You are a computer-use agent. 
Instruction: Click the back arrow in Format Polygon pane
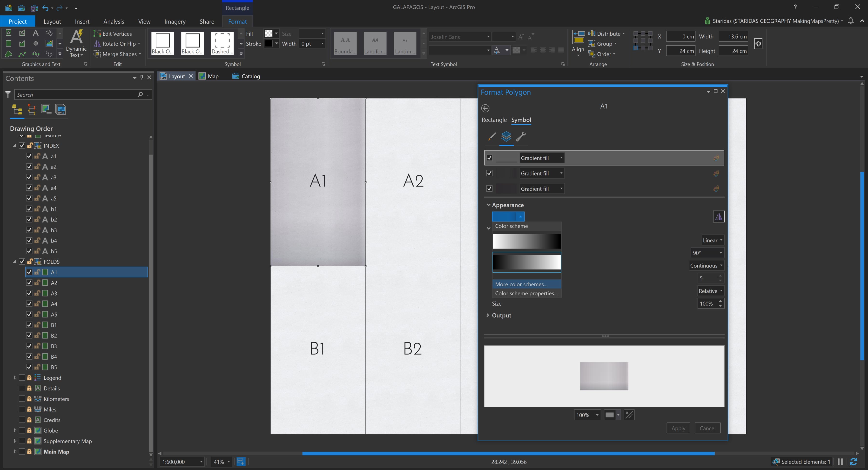coord(485,108)
